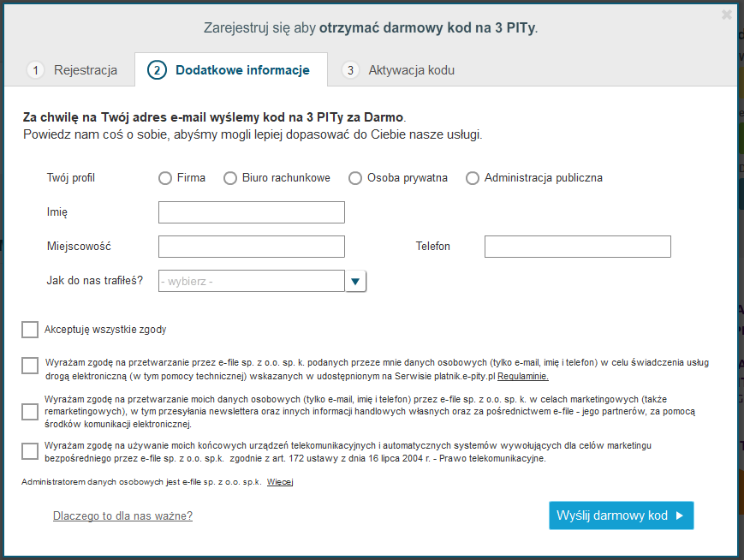Check 'Akceptuję wszystkie zgody' checkbox

[30, 330]
